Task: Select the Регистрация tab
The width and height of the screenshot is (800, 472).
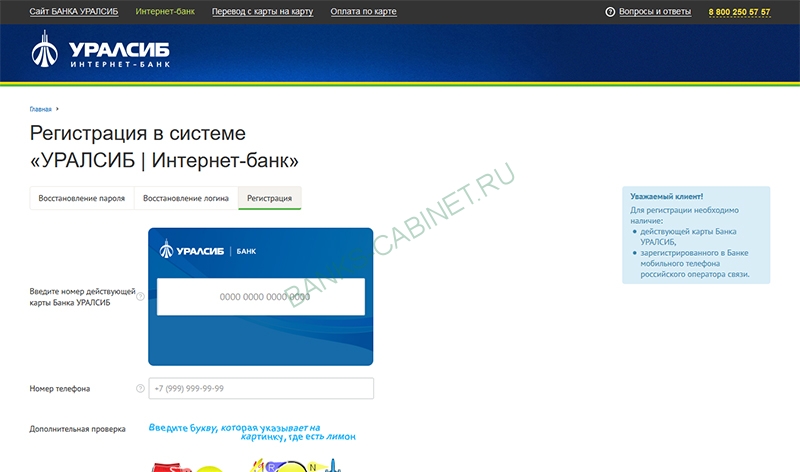Action: [269, 198]
